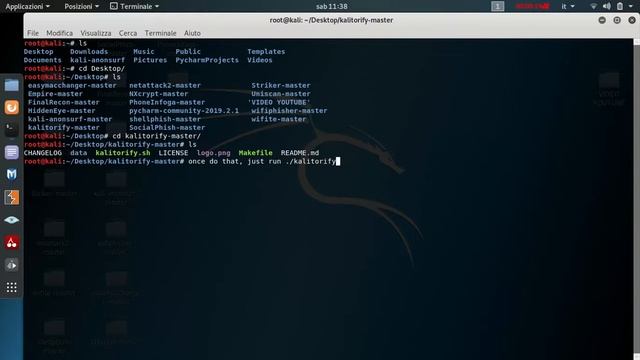Open Terminale app menu in top bar

click(x=134, y=6)
